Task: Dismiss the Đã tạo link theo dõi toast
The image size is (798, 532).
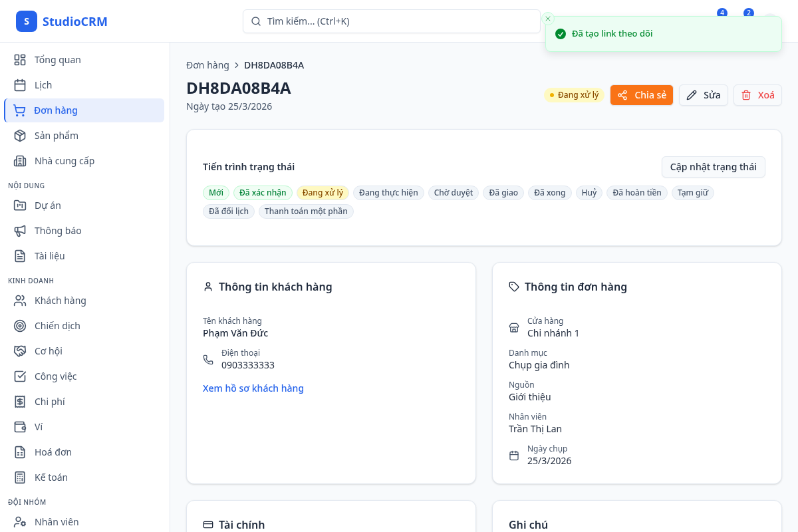Action: [x=548, y=18]
